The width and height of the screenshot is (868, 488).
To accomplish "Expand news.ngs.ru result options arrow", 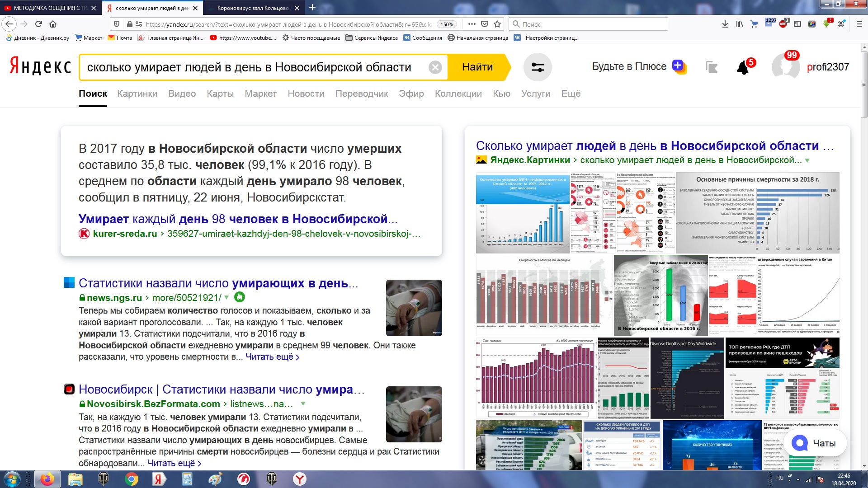I will pyautogui.click(x=226, y=297).
